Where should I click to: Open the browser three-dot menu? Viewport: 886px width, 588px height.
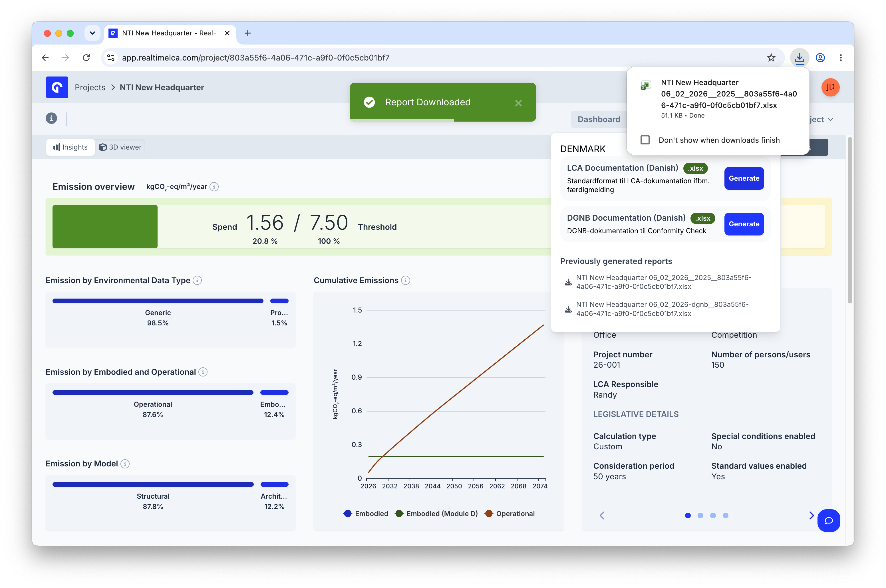pyautogui.click(x=841, y=58)
